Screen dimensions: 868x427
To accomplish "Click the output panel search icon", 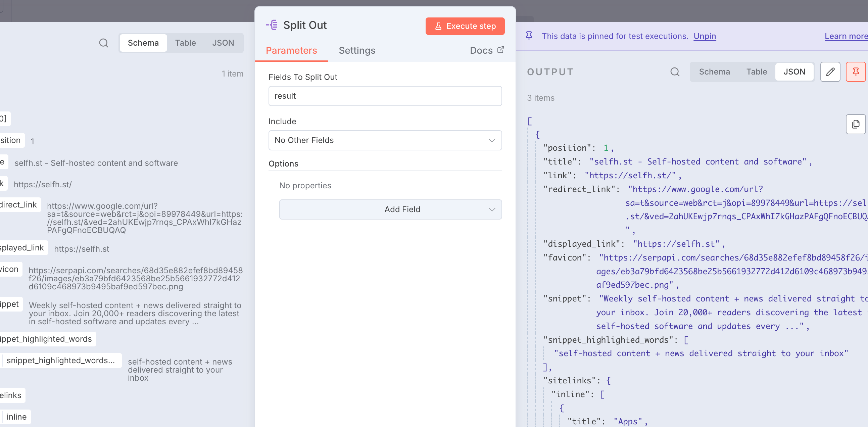I will pos(675,72).
